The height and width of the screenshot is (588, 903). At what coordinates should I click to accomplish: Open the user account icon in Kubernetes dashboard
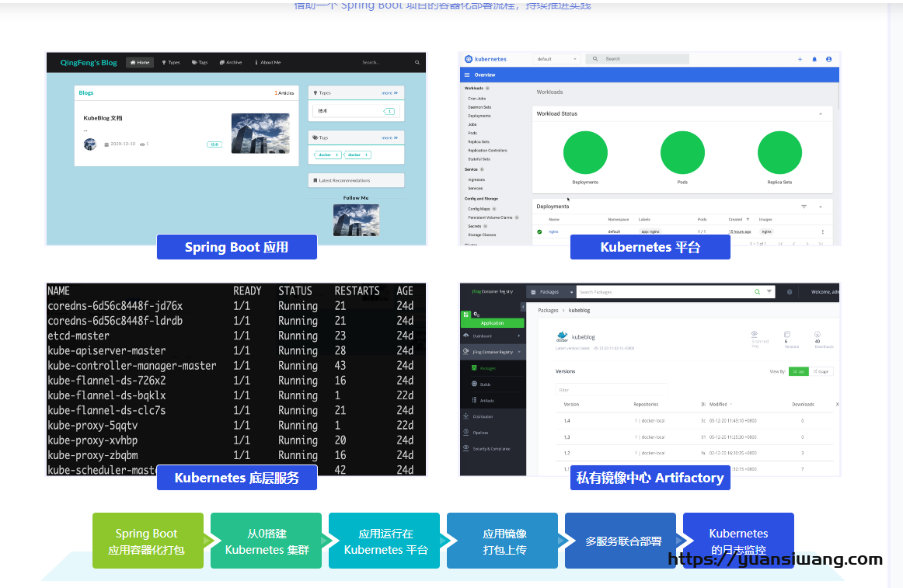tap(828, 59)
